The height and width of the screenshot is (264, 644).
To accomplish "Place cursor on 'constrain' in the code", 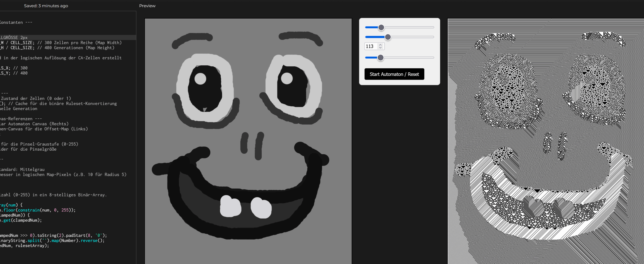I will pos(29,210).
